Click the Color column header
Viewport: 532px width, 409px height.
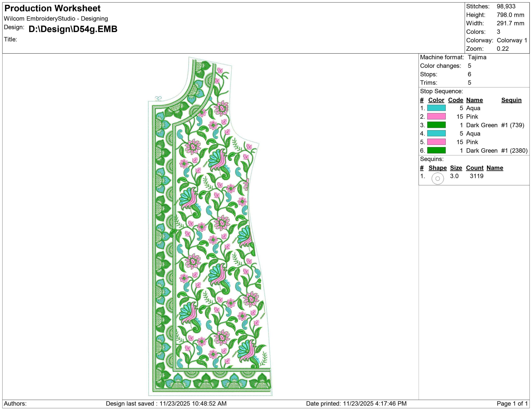(x=436, y=100)
